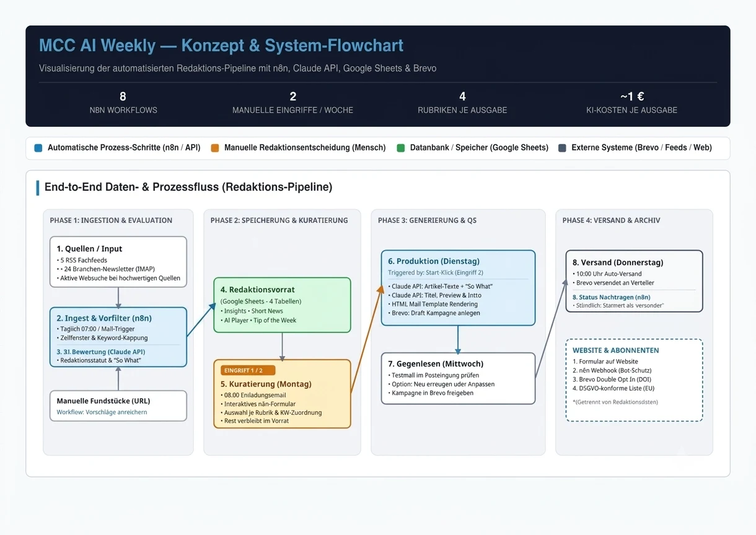Select the 'Manuelle Fundstücke (URL)' box title
The height and width of the screenshot is (535, 756).
click(x=103, y=401)
